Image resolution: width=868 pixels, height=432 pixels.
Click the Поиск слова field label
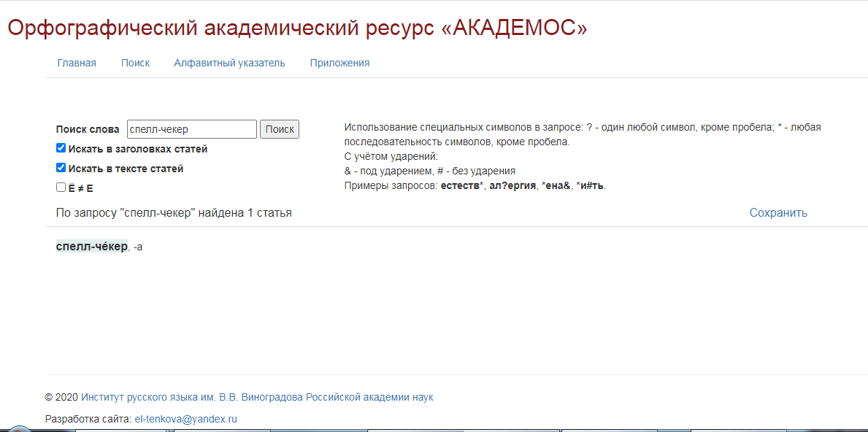(x=88, y=129)
